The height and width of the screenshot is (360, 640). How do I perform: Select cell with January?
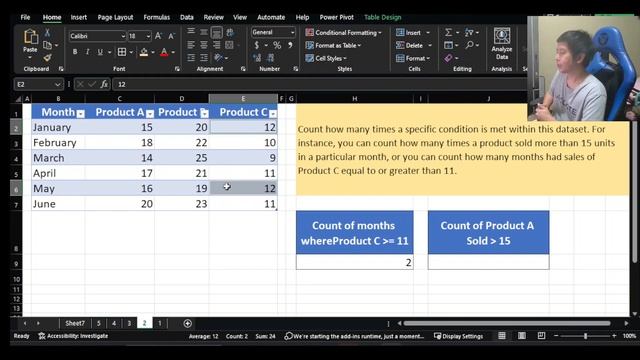(x=58, y=127)
